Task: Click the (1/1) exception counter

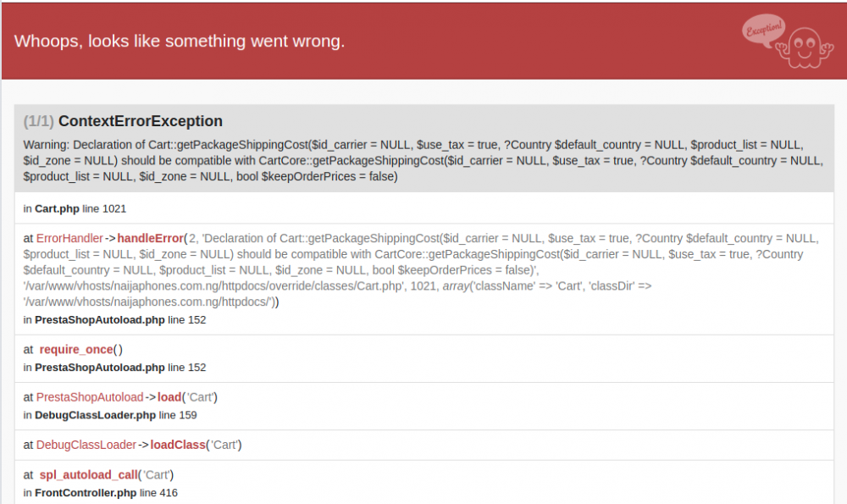Action: [39, 121]
